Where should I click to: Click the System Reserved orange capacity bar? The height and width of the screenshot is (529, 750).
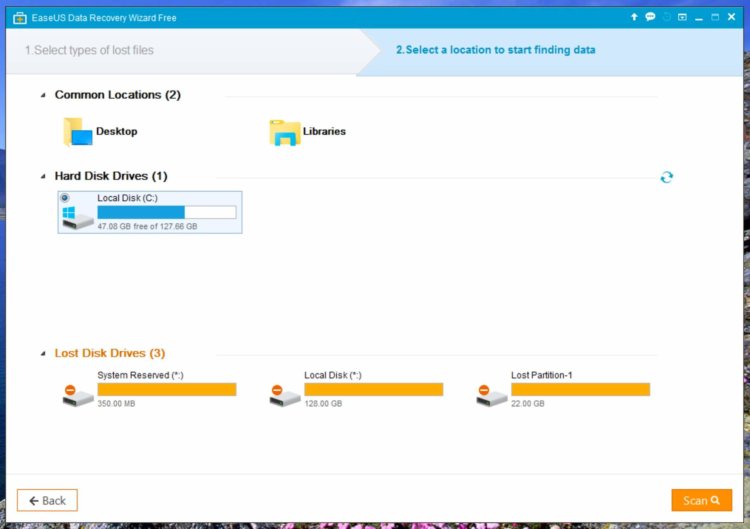point(166,389)
